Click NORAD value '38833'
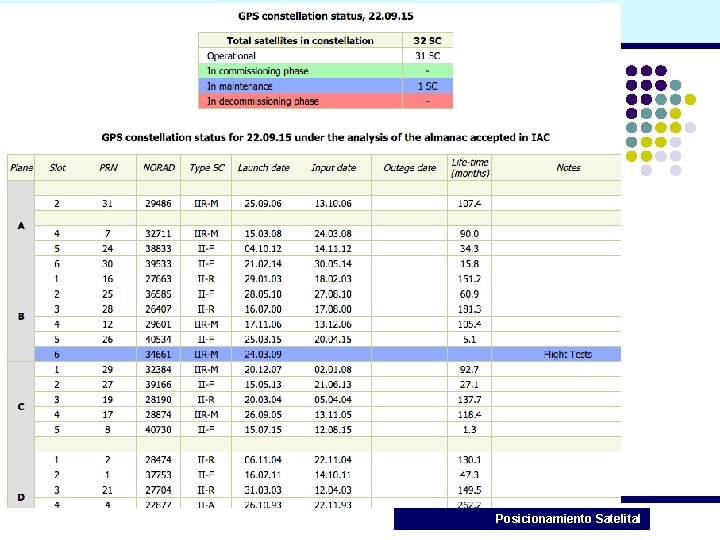 tap(158, 249)
